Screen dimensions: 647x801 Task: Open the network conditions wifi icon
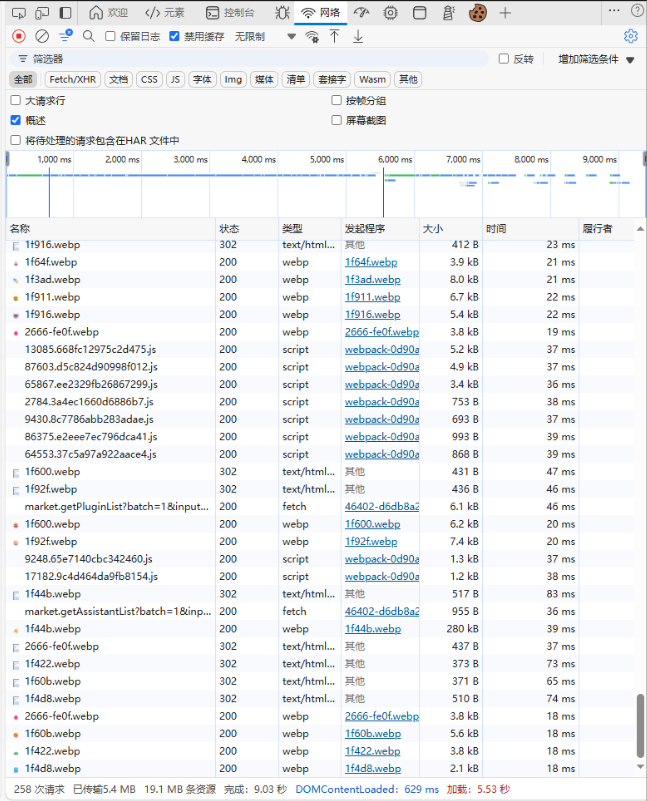[312, 36]
